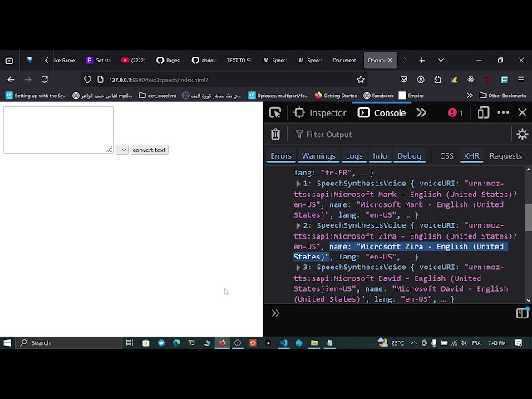Open a new tab with plus
Image resolution: width=532 pixels, height=399 pixels.
421,61
